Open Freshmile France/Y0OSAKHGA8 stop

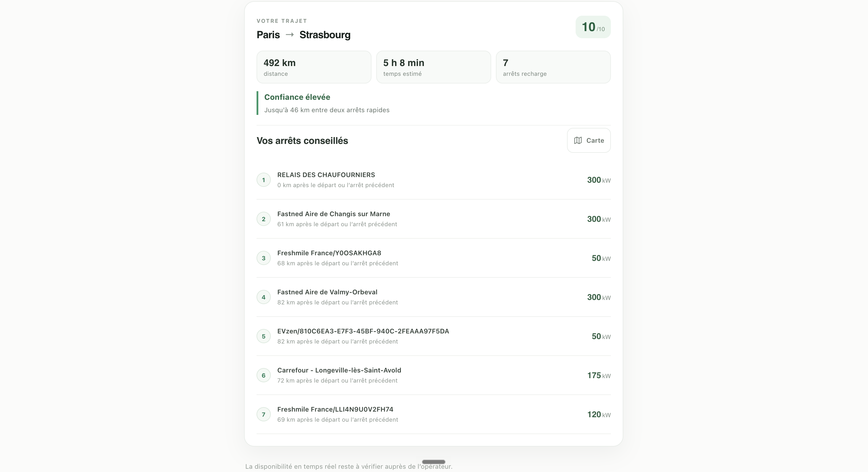pos(433,258)
